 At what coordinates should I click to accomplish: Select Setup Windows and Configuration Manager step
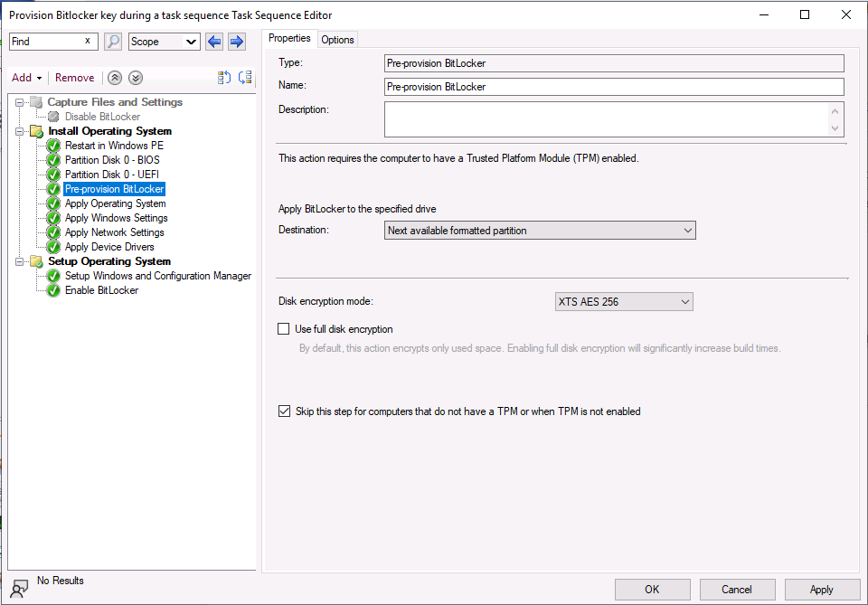(158, 276)
